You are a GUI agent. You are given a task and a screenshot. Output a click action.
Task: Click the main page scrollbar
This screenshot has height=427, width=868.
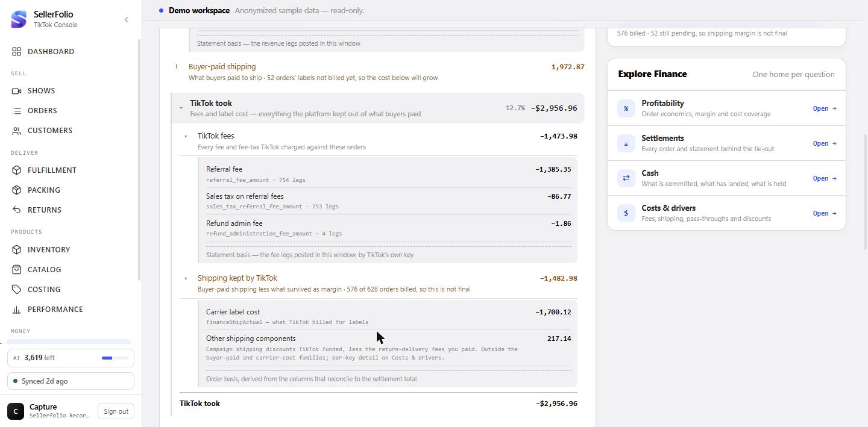[866, 193]
